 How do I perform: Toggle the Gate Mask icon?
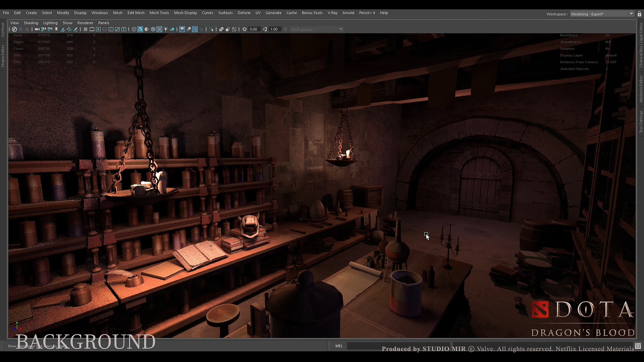tap(105, 29)
